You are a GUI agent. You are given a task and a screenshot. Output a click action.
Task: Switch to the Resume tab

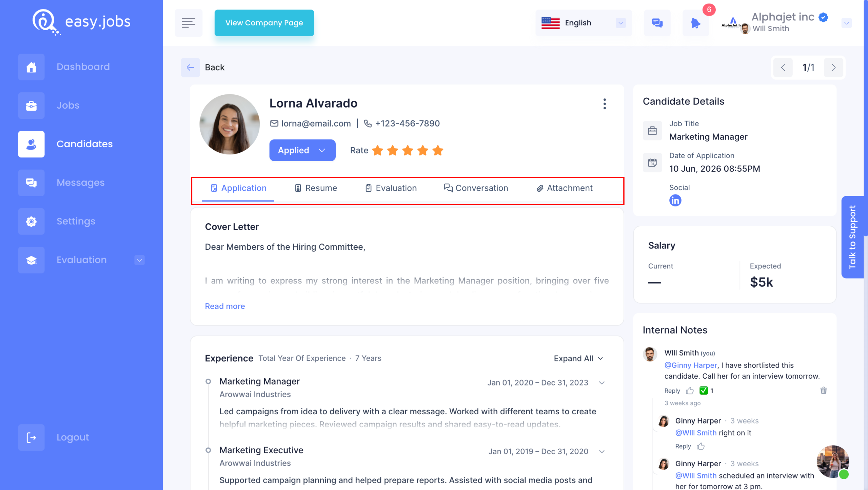[x=316, y=188]
